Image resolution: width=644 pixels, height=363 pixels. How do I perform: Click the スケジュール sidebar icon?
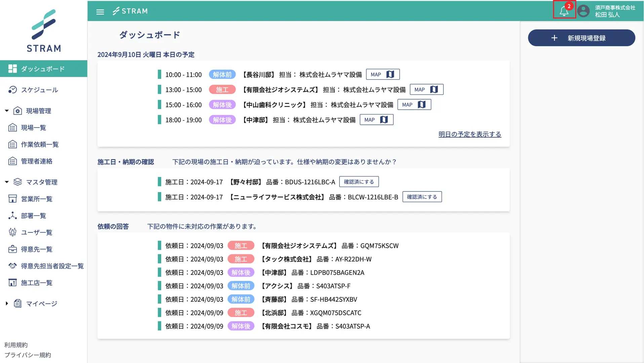point(12,90)
